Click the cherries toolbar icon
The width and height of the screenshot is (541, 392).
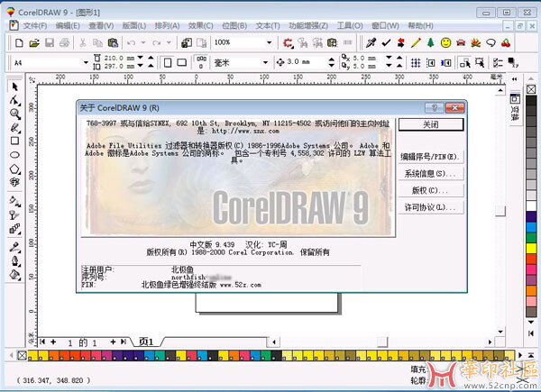tap(506, 42)
